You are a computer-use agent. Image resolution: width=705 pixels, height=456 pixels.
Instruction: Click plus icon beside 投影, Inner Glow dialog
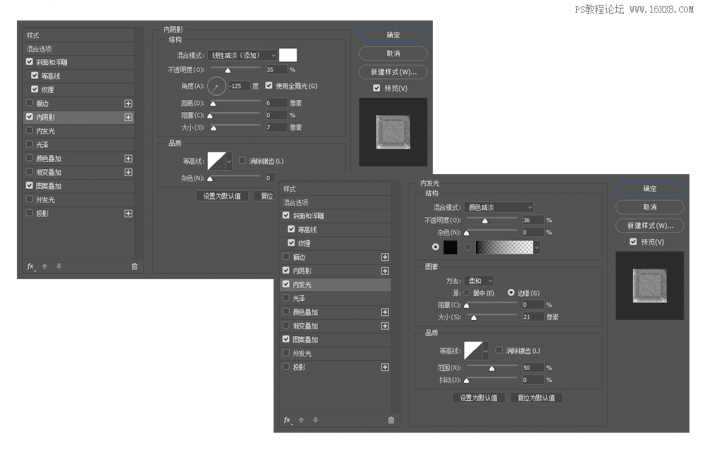tap(385, 367)
